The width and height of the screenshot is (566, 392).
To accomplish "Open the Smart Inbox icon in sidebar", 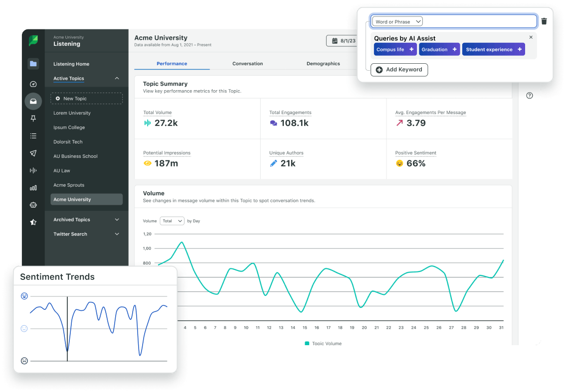I will click(33, 101).
